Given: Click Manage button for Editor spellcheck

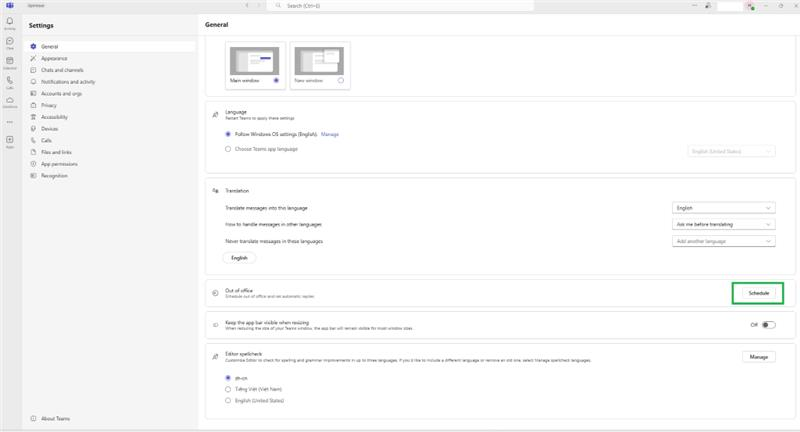Looking at the screenshot, I should click(x=759, y=357).
